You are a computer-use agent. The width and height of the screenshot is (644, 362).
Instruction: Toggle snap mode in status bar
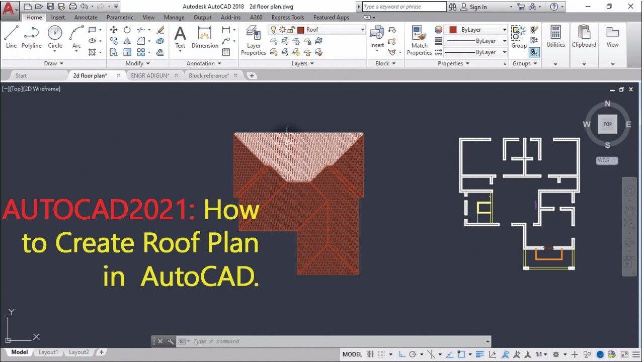point(382,354)
